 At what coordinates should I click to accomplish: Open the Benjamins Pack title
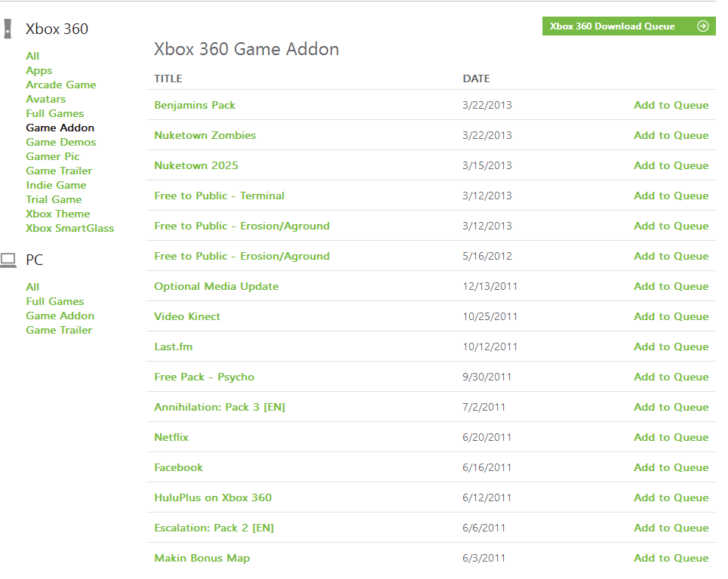195,106
